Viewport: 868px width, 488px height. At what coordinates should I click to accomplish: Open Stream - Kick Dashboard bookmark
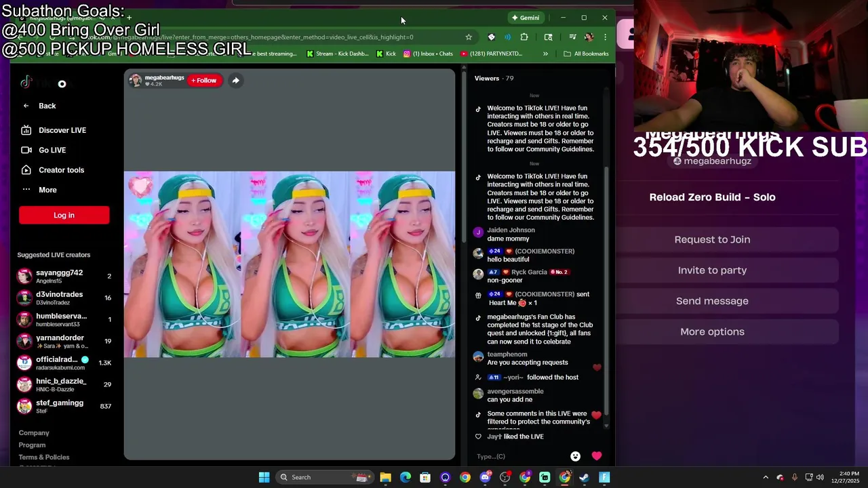click(x=338, y=54)
